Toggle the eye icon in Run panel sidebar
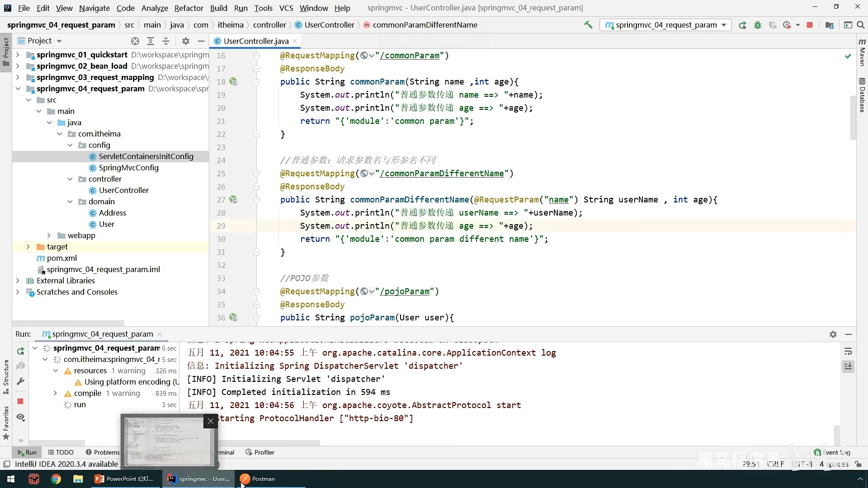 (20, 417)
